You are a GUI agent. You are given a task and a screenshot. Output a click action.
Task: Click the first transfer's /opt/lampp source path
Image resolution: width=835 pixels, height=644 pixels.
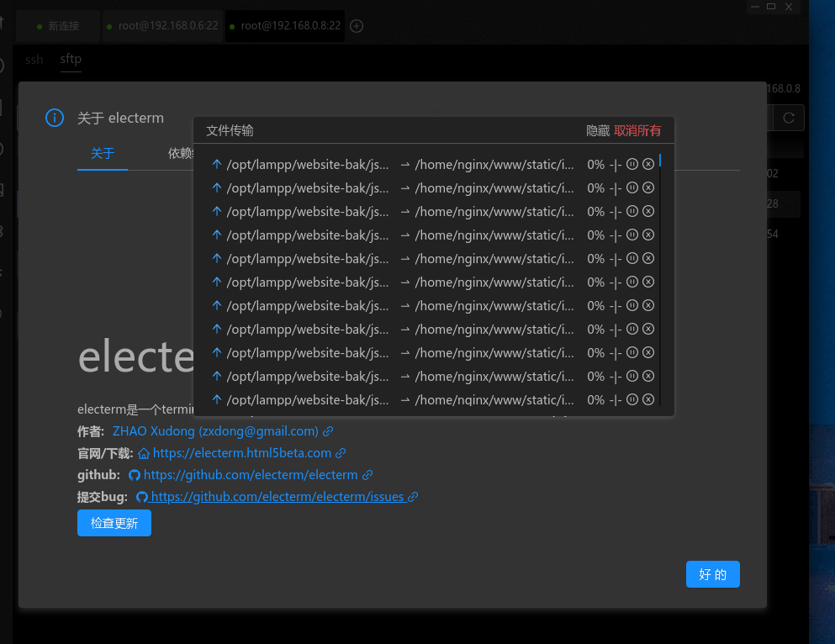(x=307, y=165)
